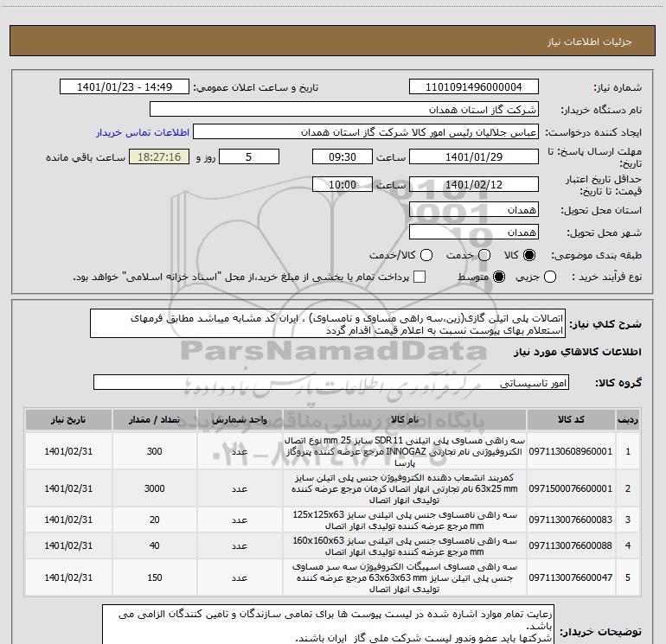Viewport: 666px width, 644px height.
Task: Click the price validity time 10:00
Action: pos(343,184)
